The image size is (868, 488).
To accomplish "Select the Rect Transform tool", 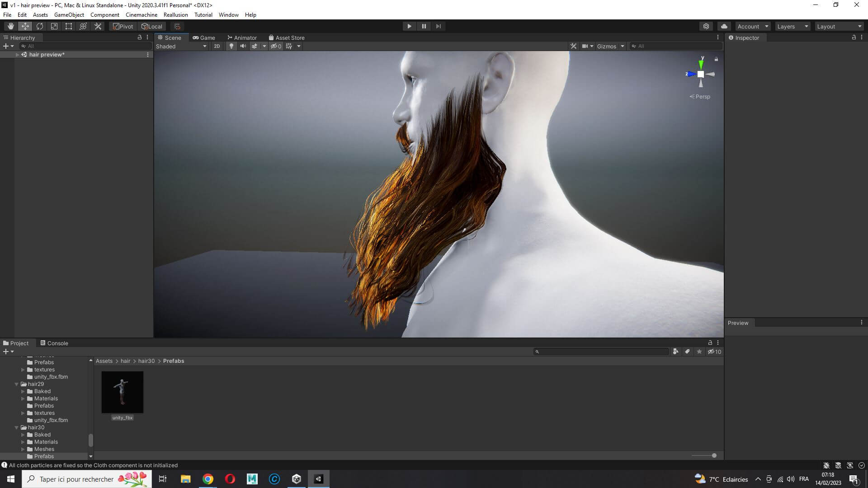I will [69, 26].
